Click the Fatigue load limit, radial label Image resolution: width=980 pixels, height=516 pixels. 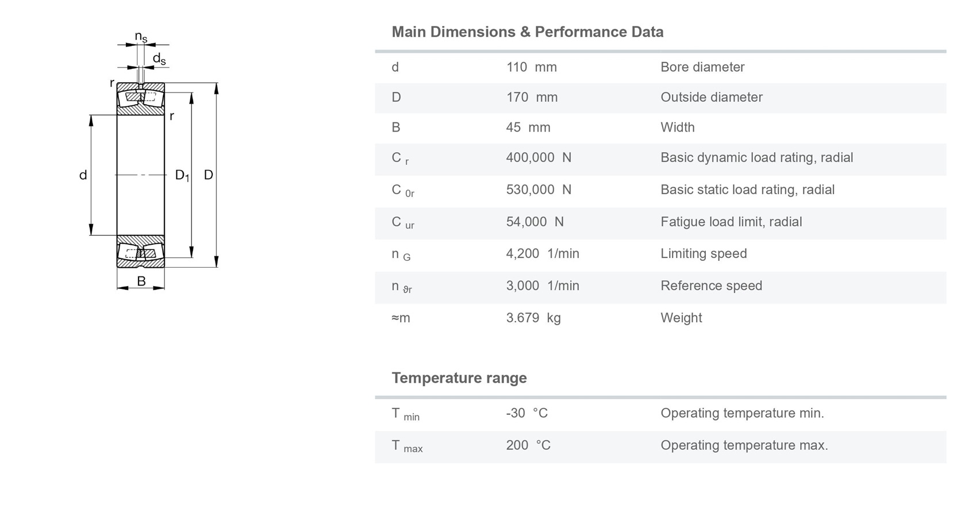731,222
